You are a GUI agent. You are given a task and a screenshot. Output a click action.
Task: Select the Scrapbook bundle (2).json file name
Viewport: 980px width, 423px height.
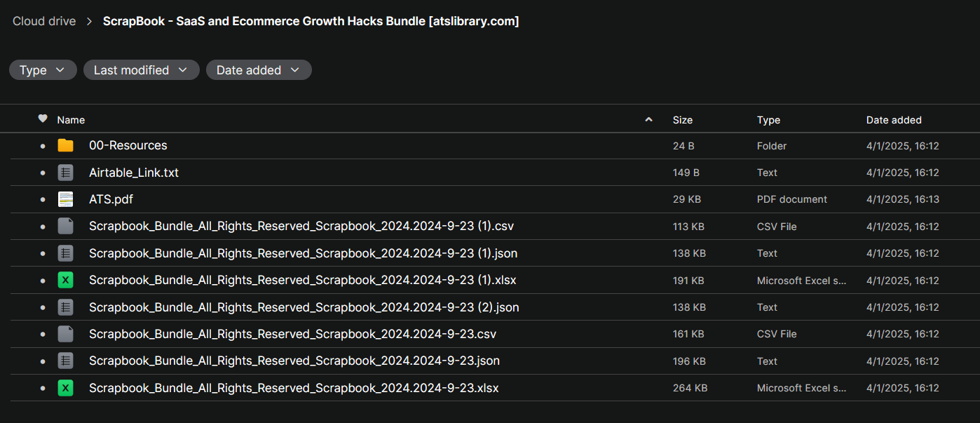(x=304, y=307)
